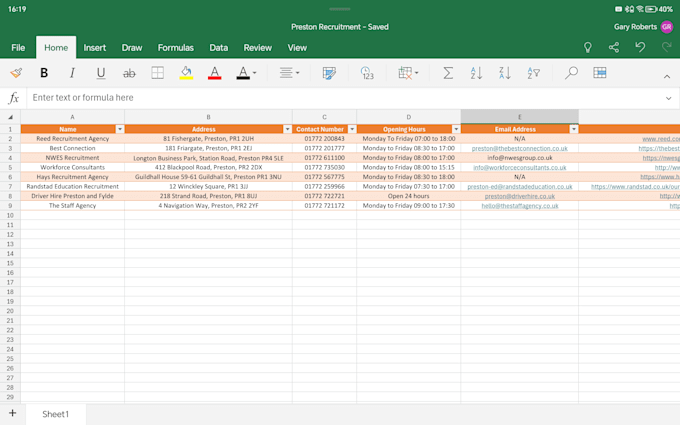Open preston@thebestconnection.co.uk email link
This screenshot has width=680, height=425.
click(x=520, y=148)
